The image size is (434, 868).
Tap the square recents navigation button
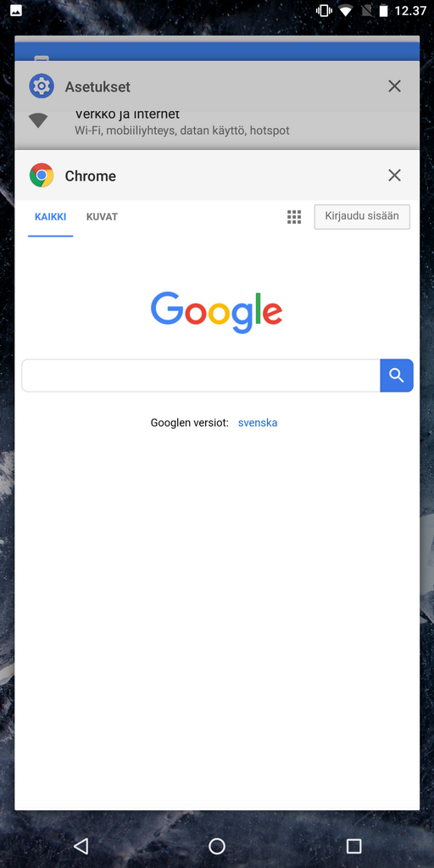tap(353, 846)
